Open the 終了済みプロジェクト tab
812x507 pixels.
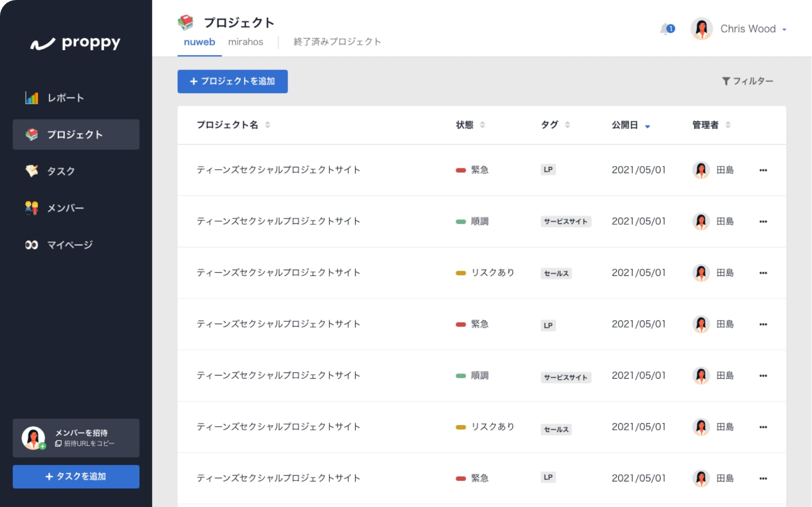(x=336, y=41)
